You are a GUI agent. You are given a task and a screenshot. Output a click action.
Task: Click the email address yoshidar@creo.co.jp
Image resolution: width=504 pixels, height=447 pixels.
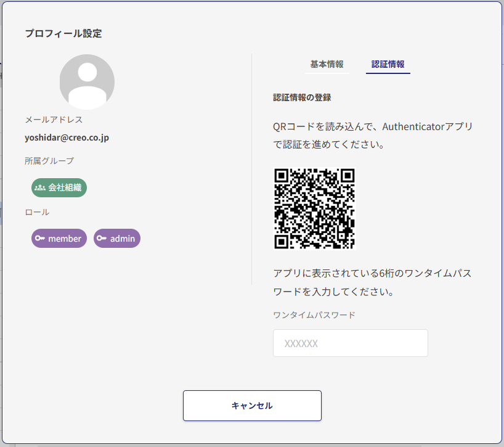point(67,137)
